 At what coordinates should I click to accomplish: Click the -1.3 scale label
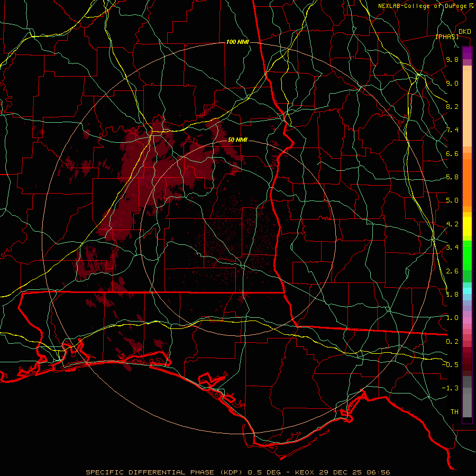point(450,388)
